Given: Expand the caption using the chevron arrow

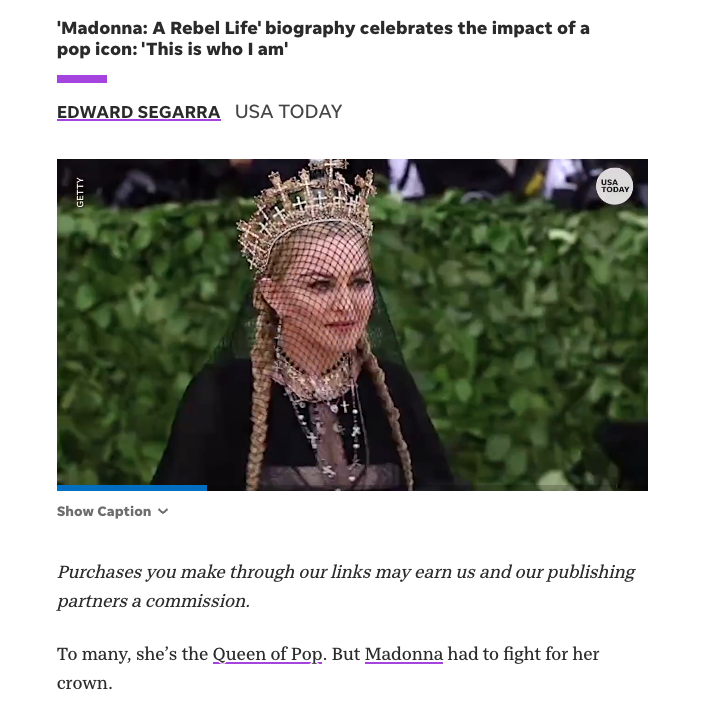Looking at the screenshot, I should tap(163, 512).
